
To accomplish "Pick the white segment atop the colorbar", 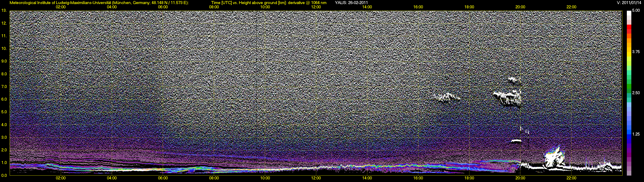I will 629,13.
